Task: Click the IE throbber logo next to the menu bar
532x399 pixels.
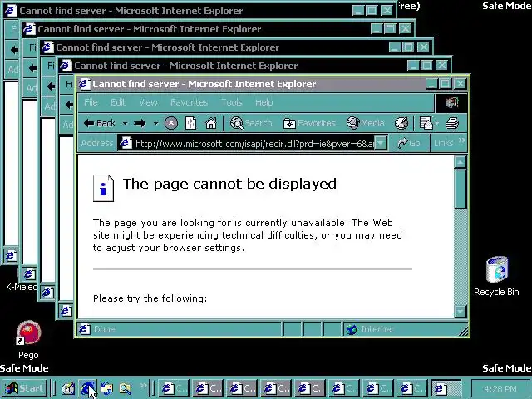Action: pos(451,102)
